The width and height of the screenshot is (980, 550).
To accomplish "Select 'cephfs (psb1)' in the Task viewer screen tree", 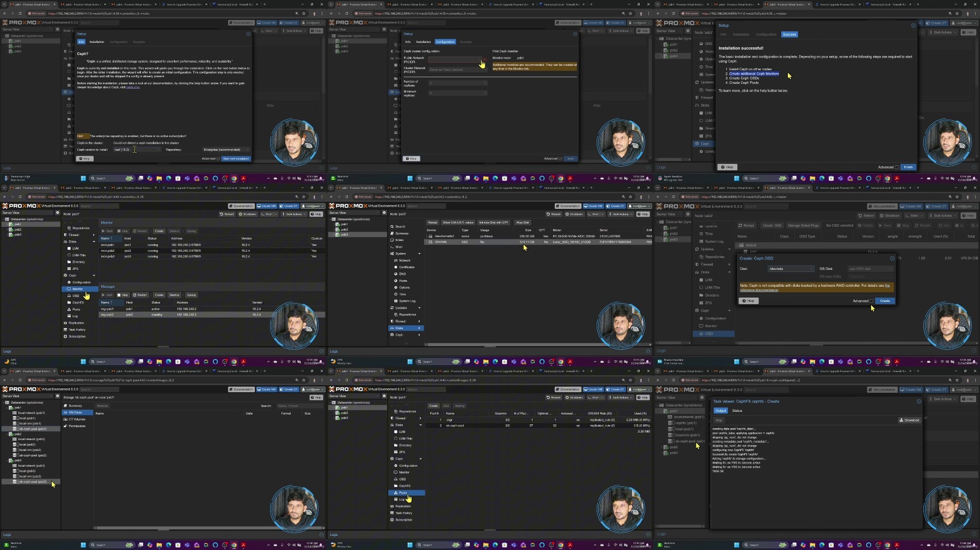I will [685, 423].
